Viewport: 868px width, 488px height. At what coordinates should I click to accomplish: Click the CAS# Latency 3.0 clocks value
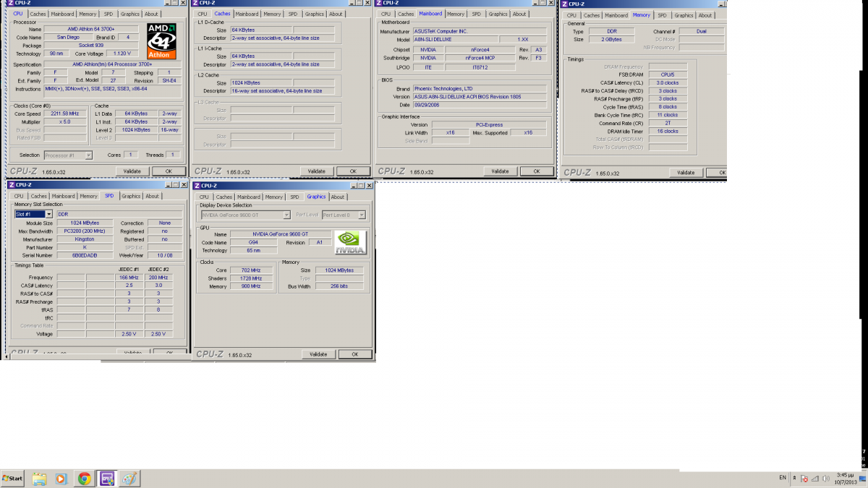click(x=666, y=82)
